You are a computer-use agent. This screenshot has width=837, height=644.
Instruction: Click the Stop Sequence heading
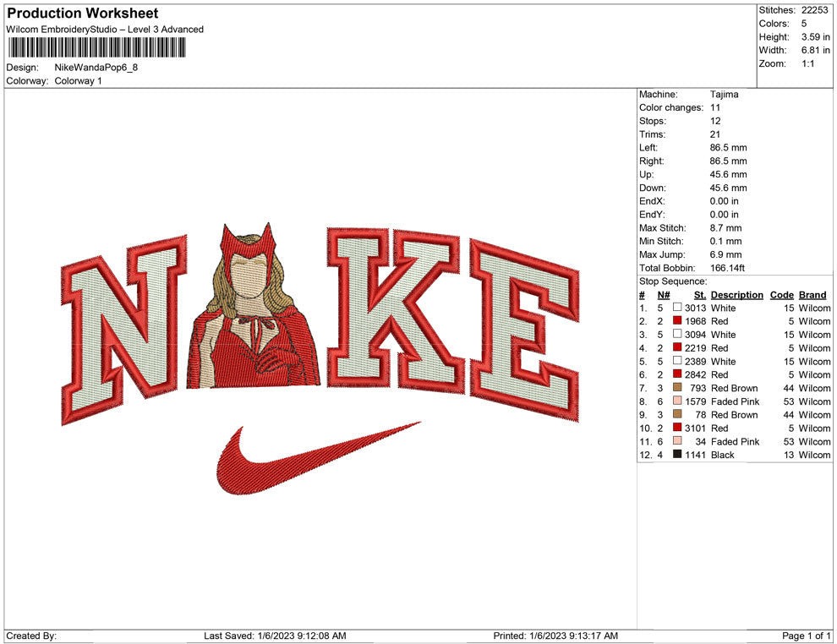tap(673, 281)
